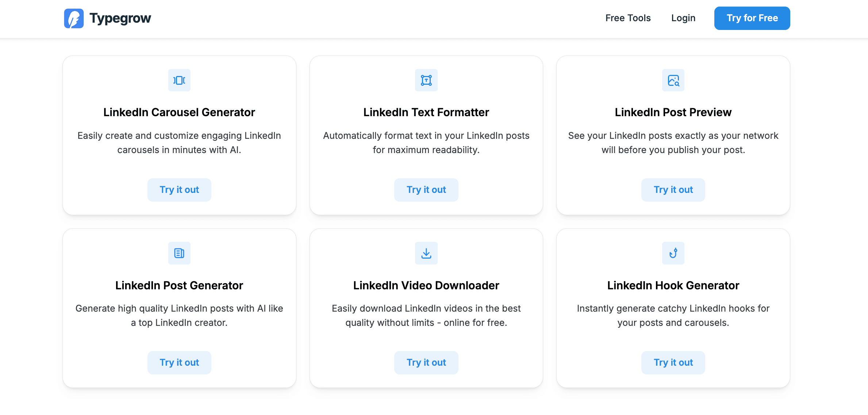
Task: Click the Typegrow brand name text
Action: [120, 18]
